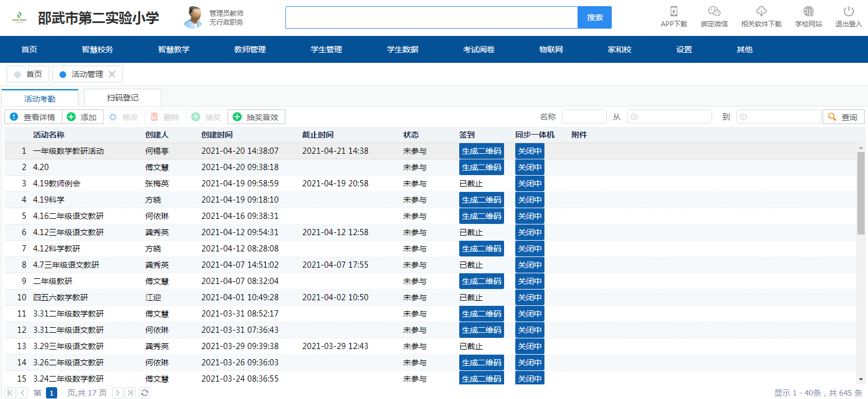Open the 学生数据 menu
Image resolution: width=868 pixels, height=399 pixels.
point(403,49)
